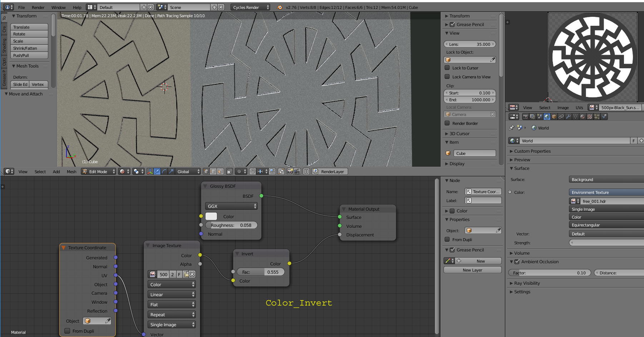This screenshot has height=337, width=644.
Task: Click the OpenGL render image camera icon
Action: click(290, 172)
